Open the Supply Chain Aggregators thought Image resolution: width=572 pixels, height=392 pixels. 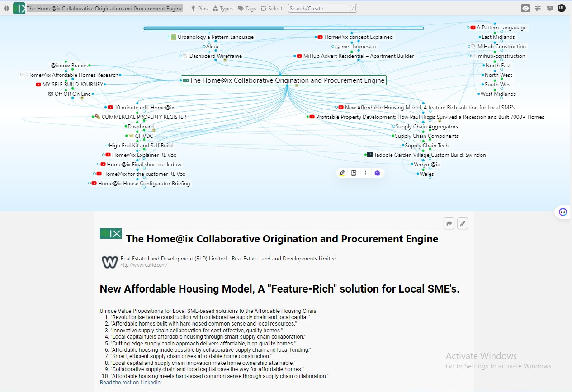(426, 127)
